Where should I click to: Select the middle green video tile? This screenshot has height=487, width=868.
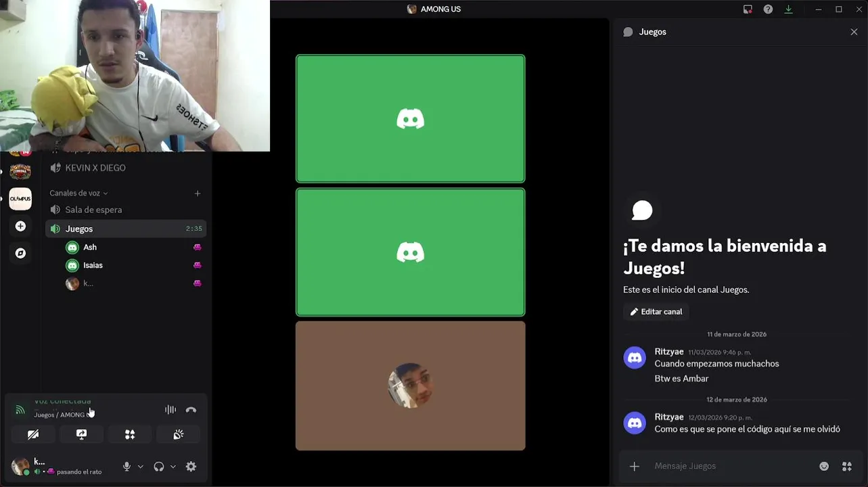click(x=410, y=252)
